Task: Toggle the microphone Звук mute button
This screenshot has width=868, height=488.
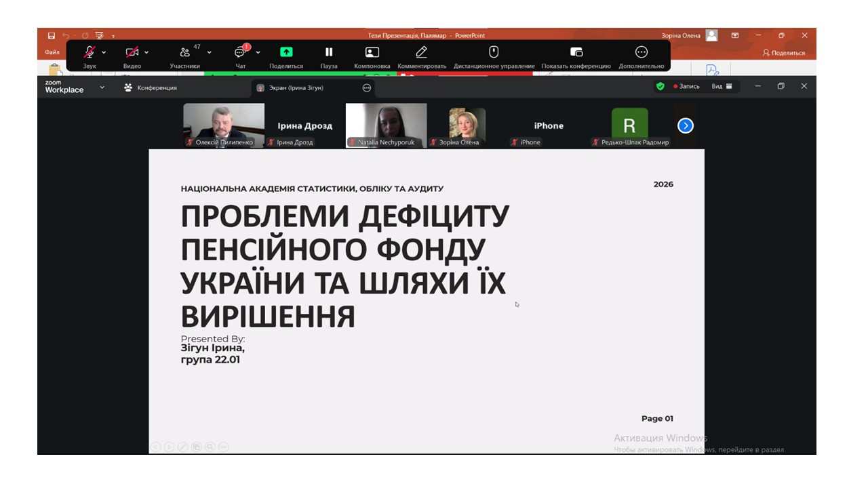Action: coord(90,52)
